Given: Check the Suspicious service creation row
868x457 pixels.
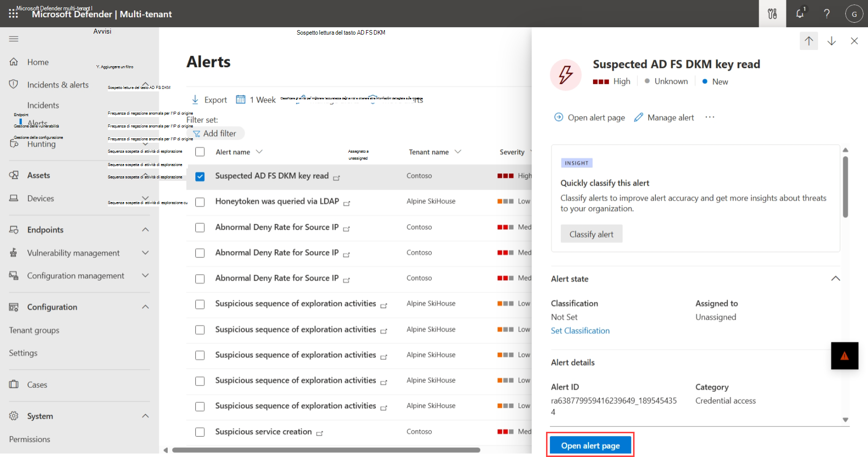Looking at the screenshot, I should pyautogui.click(x=200, y=432).
